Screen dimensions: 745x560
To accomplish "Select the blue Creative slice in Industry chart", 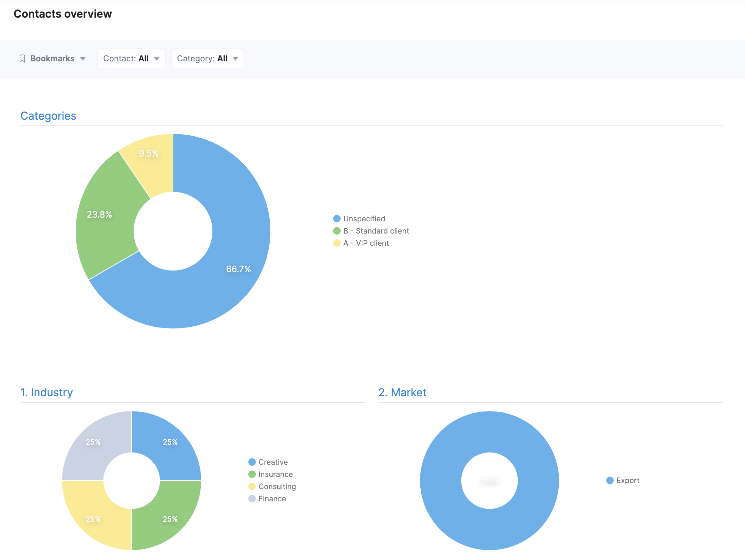I will pyautogui.click(x=170, y=442).
